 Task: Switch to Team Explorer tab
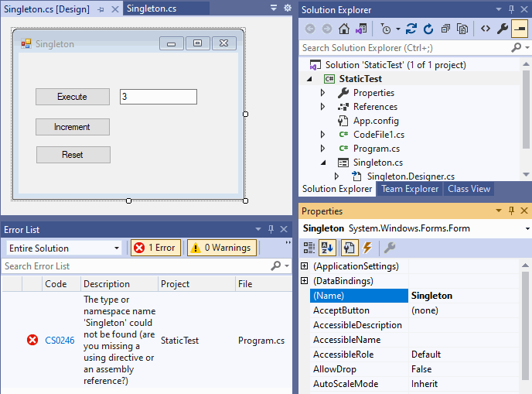click(x=410, y=189)
